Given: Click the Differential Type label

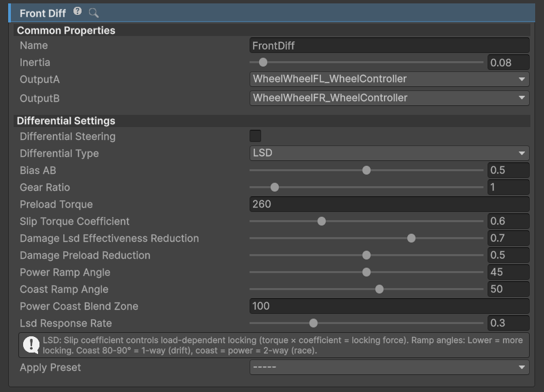Looking at the screenshot, I should [59, 154].
